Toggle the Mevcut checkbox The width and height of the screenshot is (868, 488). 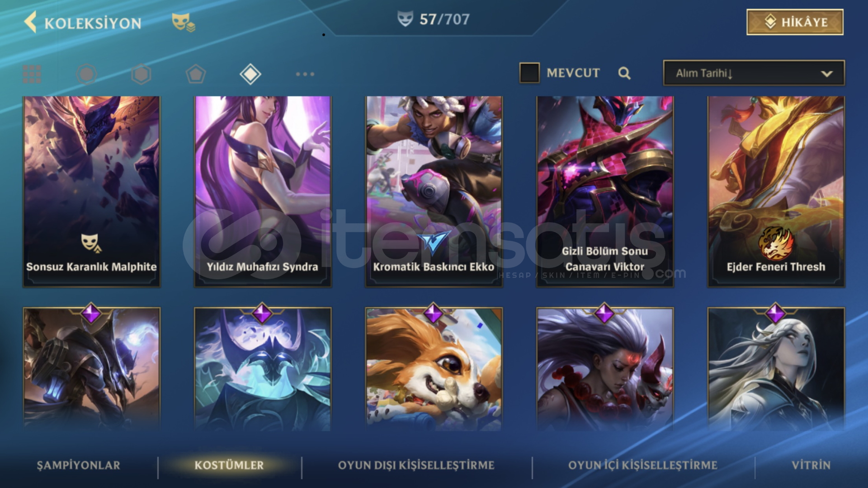pos(529,73)
